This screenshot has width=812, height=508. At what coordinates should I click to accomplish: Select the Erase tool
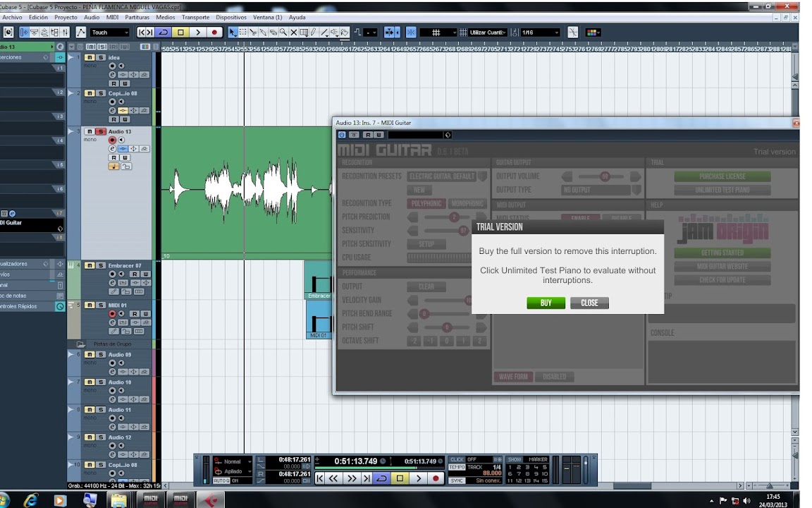[273, 32]
